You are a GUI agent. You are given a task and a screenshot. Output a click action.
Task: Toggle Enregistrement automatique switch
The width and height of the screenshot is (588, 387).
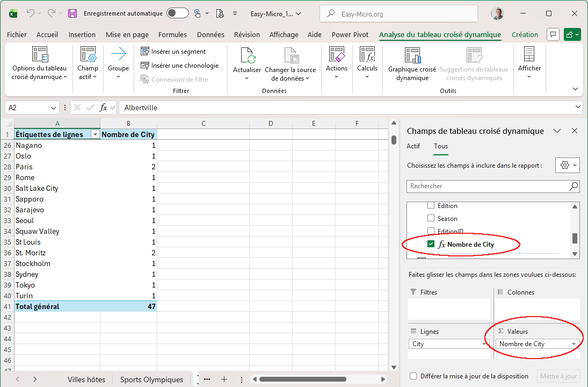pos(177,13)
